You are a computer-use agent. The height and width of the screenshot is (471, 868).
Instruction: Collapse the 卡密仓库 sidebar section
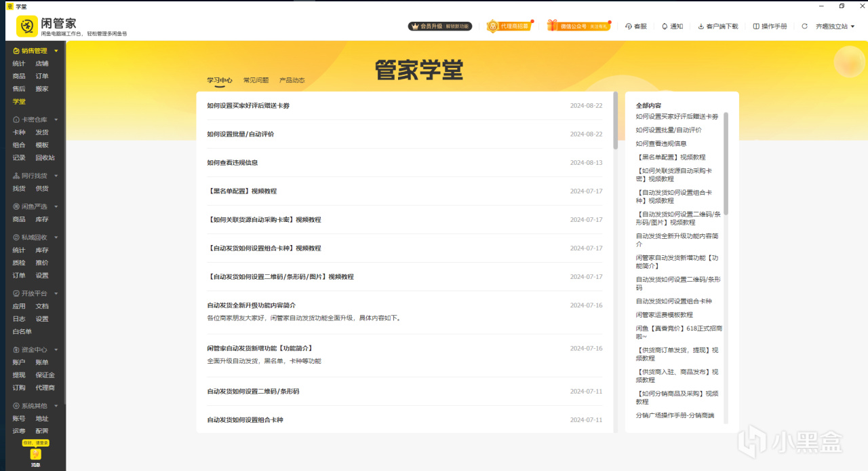pos(56,119)
